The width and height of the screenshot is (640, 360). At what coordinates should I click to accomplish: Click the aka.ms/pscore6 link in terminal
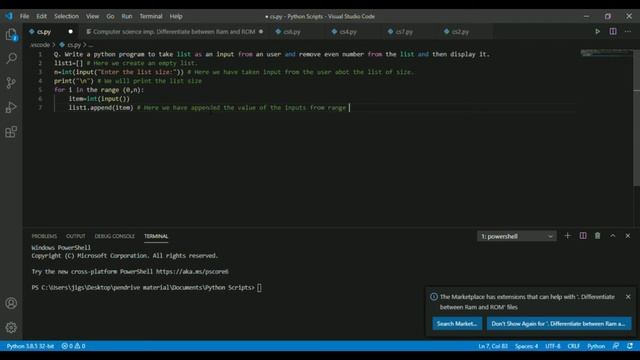tap(192, 271)
